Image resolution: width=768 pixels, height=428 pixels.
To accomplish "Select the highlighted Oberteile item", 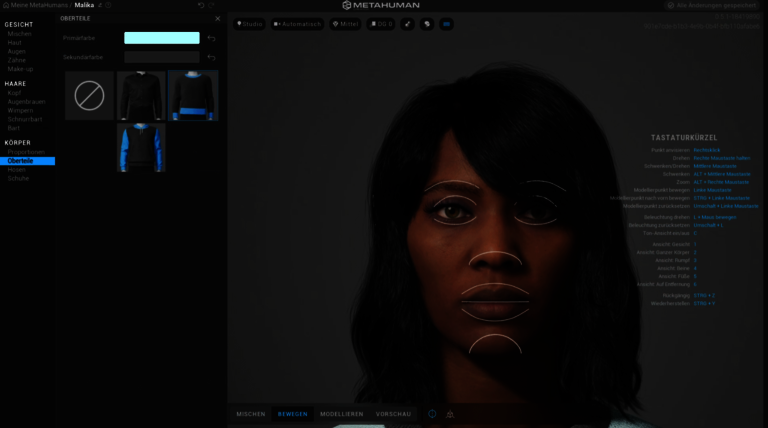I will pyautogui.click(x=27, y=161).
